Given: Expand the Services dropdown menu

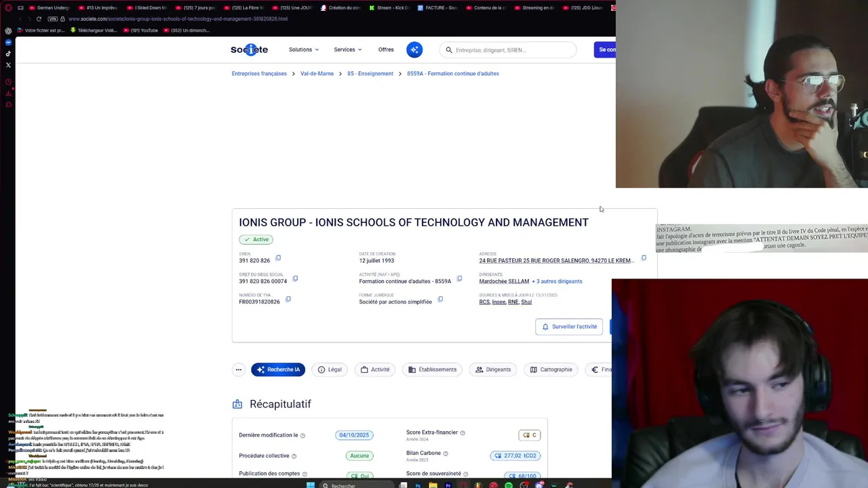Looking at the screenshot, I should coord(347,49).
